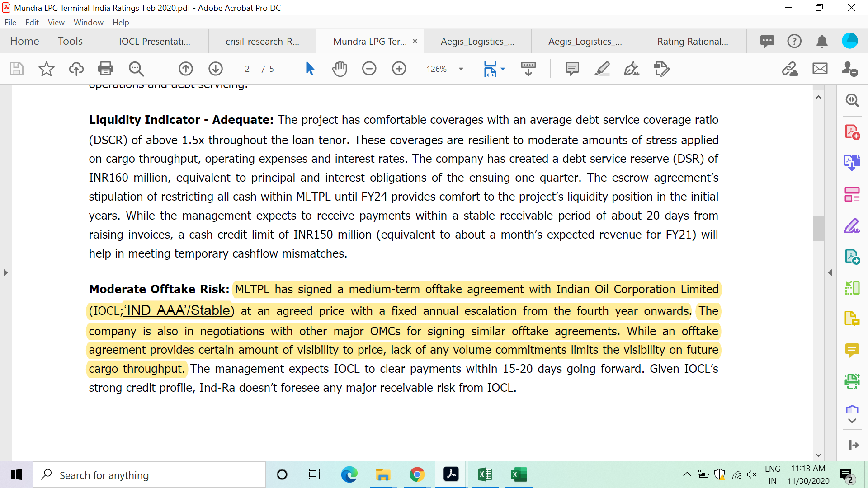Expand the fit page options dropdown arrow
This screenshot has height=488, width=868.
(x=503, y=69)
